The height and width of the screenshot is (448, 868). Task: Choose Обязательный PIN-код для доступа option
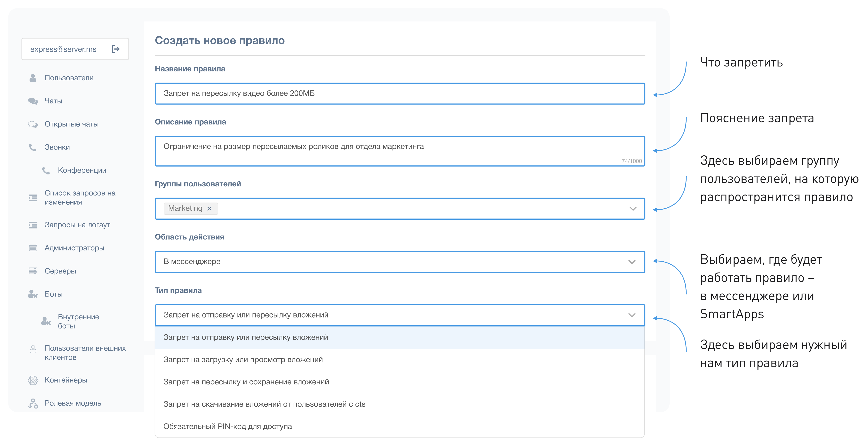pyautogui.click(x=228, y=427)
